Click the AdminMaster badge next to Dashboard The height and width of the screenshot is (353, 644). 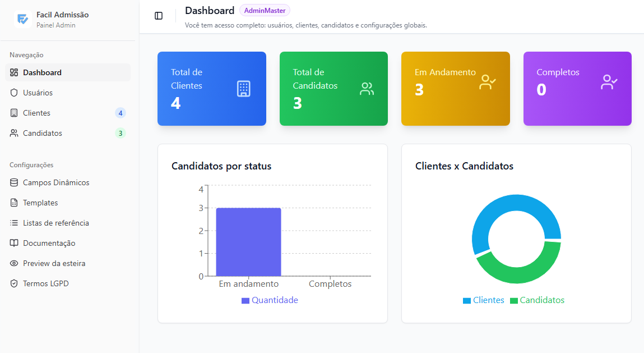(x=265, y=10)
